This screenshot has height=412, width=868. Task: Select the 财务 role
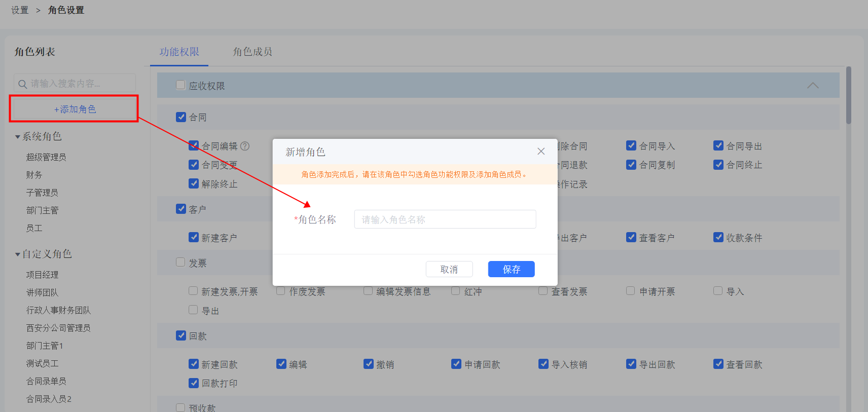(34, 175)
